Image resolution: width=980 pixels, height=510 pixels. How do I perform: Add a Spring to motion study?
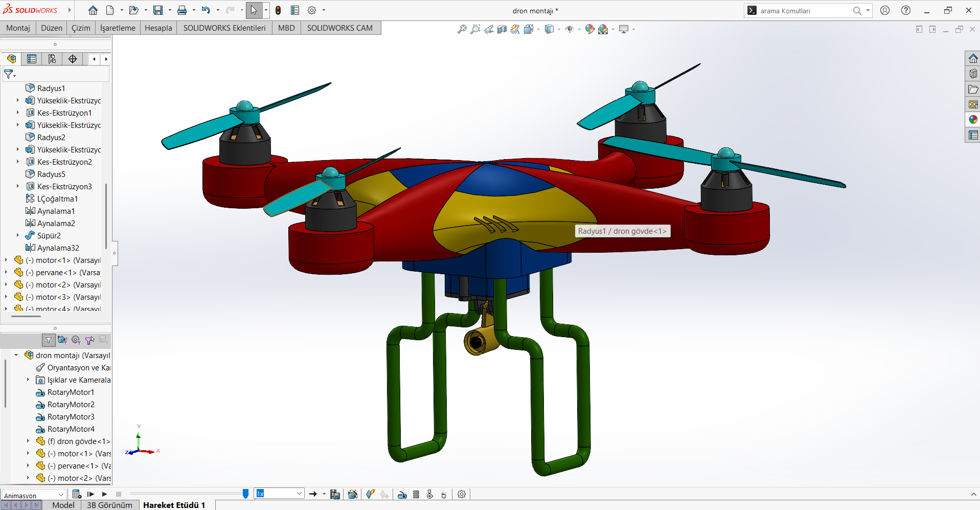[x=416, y=494]
